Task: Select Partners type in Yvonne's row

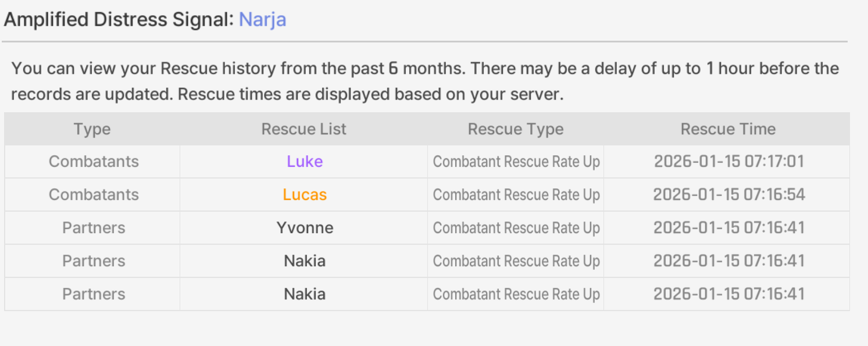Action: (94, 228)
